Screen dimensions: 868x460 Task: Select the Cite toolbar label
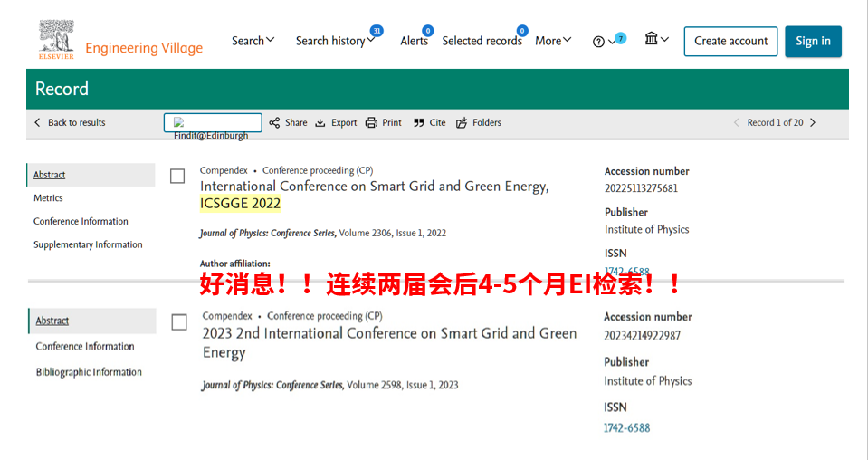[437, 122]
